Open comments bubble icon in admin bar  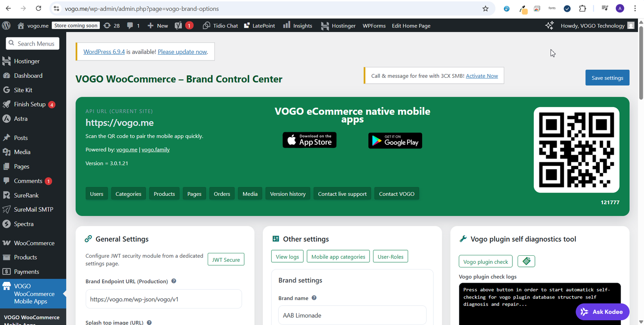130,25
